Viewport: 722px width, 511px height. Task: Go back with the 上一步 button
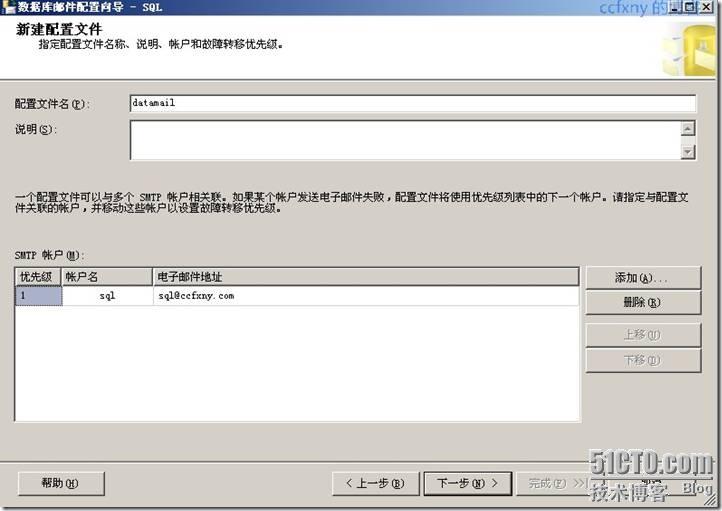point(375,483)
